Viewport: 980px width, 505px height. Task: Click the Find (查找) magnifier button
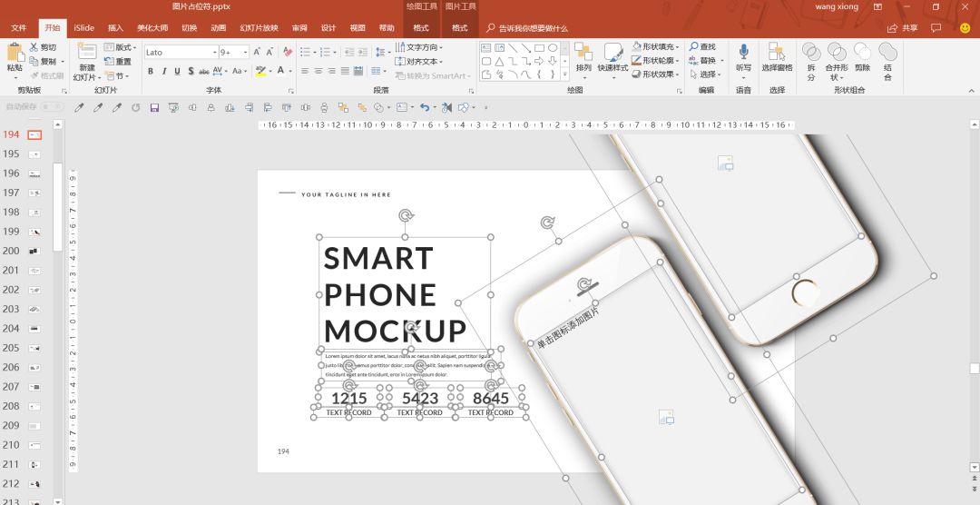pos(703,47)
